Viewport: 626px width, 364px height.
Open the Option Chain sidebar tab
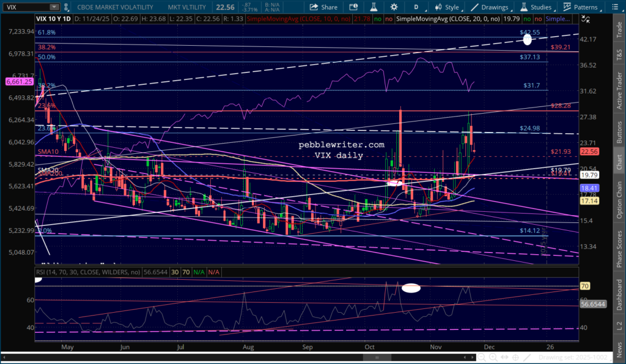[x=619, y=200]
